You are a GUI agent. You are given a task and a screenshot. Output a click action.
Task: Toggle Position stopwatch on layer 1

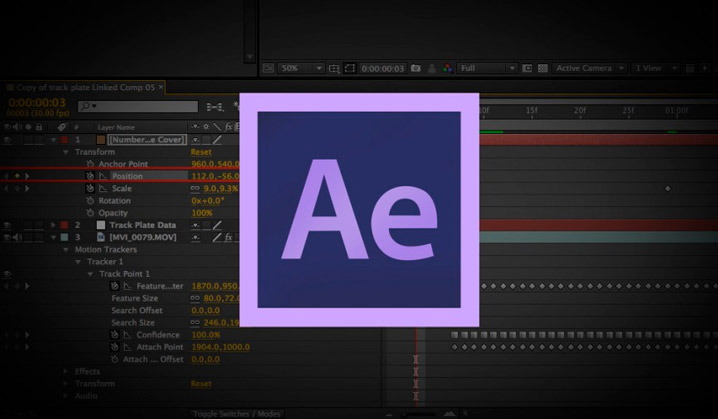(x=90, y=176)
